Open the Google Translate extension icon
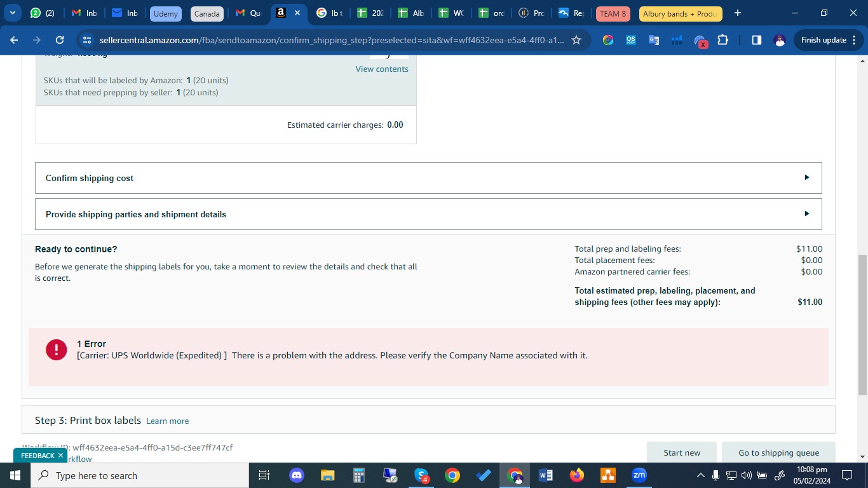Screen dimensions: 868x488 (x=654, y=40)
